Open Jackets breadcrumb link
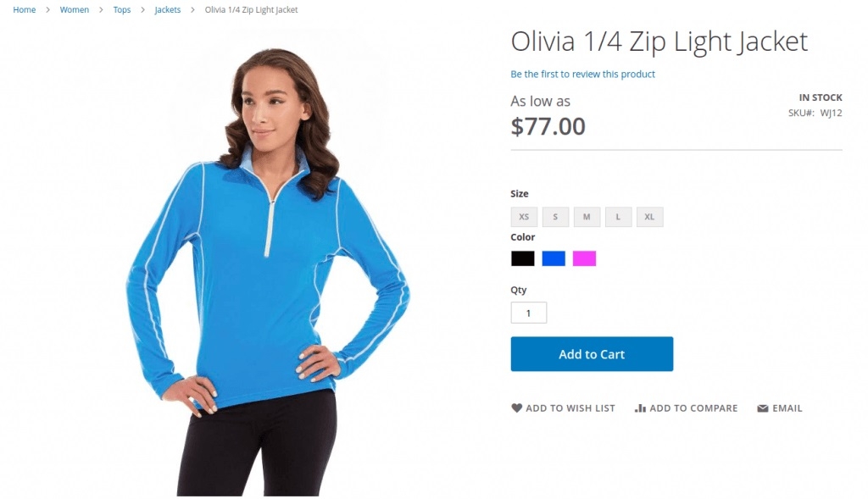 click(167, 9)
